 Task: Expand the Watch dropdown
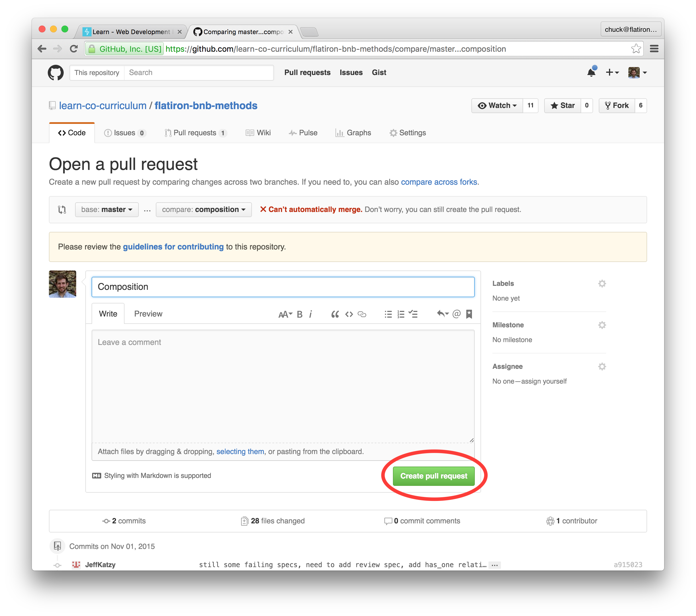(497, 105)
